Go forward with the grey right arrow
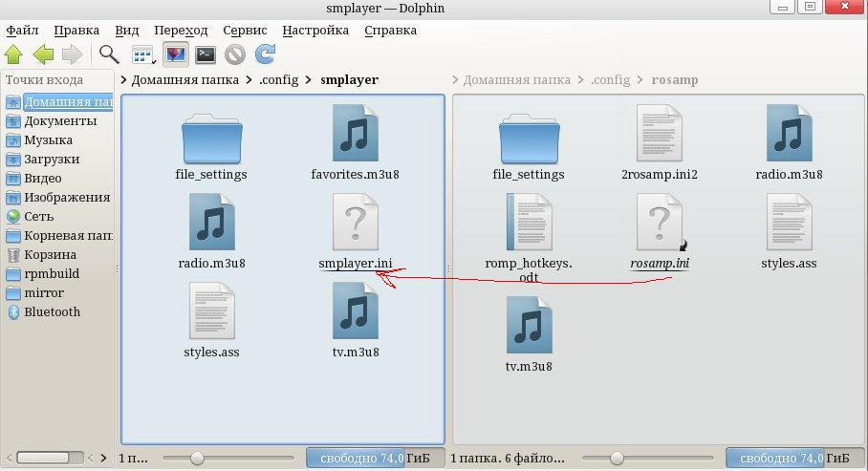The height and width of the screenshot is (471, 868). tap(73, 54)
